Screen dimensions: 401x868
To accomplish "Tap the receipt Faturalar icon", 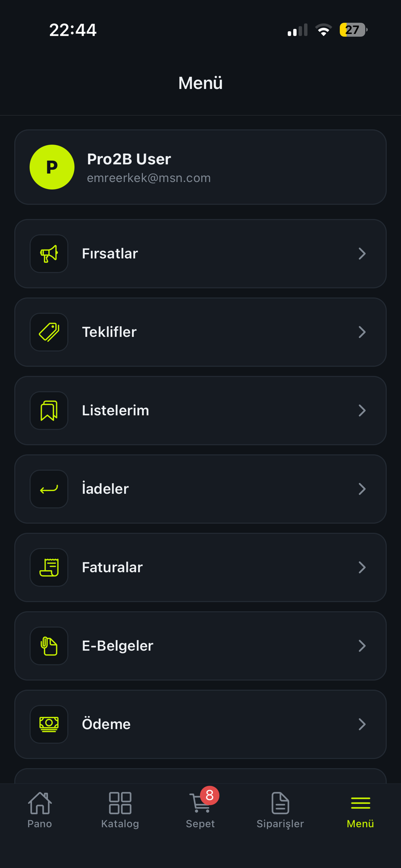I will click(x=49, y=567).
